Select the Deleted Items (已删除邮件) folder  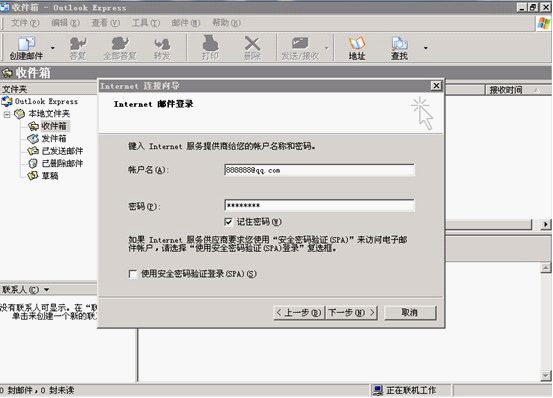pos(62,164)
